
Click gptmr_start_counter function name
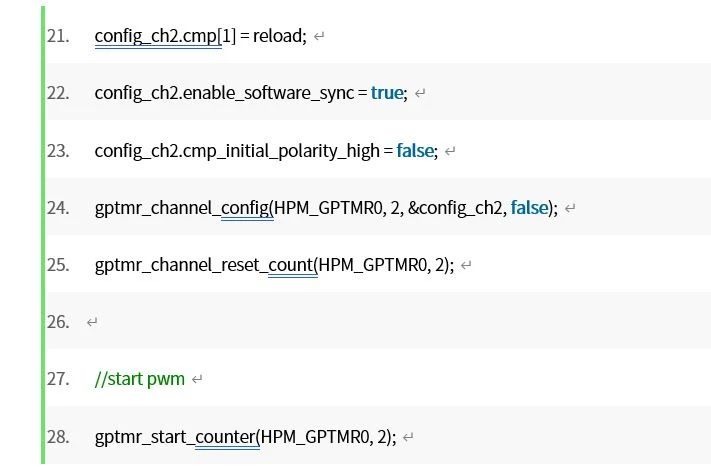point(175,437)
